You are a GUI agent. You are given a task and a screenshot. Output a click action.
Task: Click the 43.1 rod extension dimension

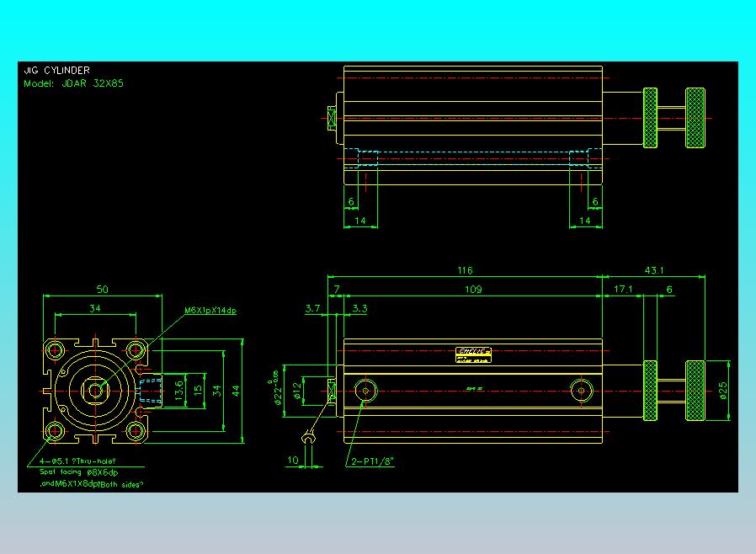click(x=654, y=270)
